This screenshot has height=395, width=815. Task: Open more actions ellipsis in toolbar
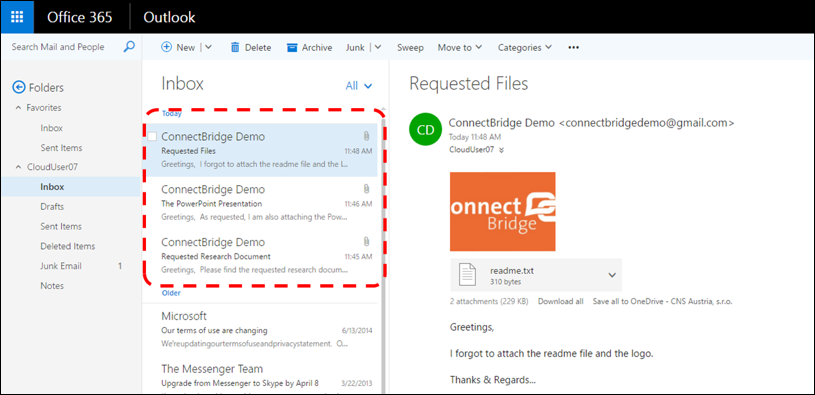coord(573,47)
